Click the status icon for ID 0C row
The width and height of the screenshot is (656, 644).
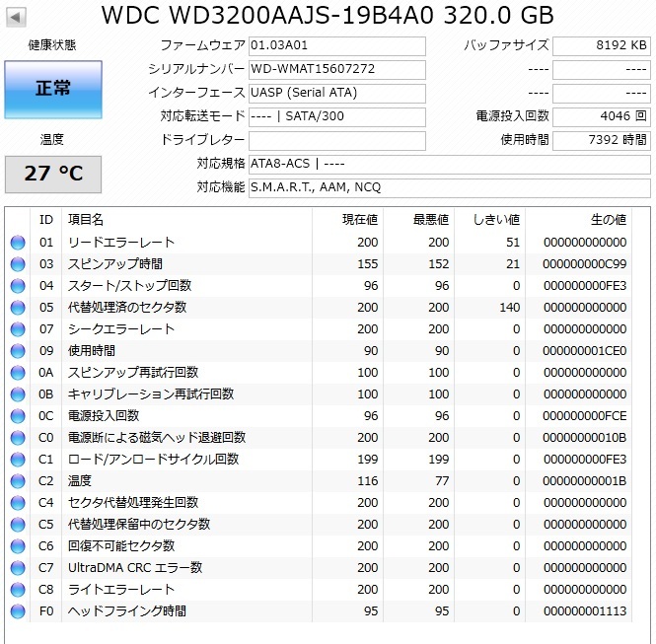pos(18,416)
